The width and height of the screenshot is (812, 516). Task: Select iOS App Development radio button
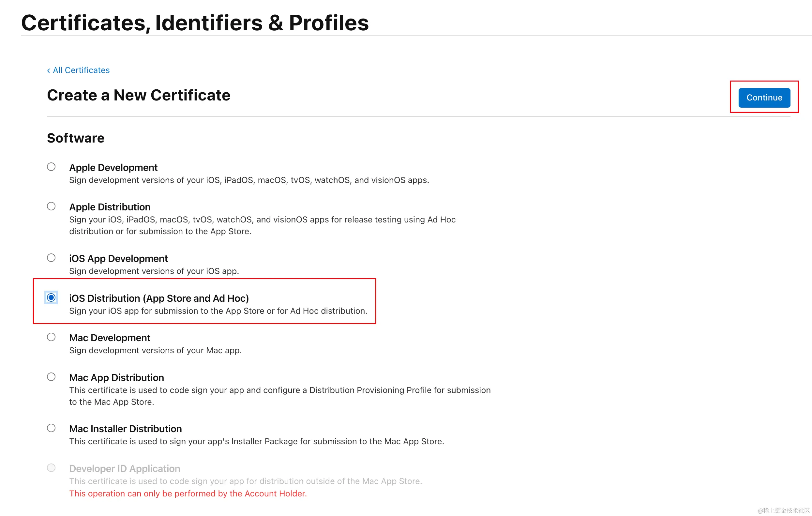[x=51, y=258]
